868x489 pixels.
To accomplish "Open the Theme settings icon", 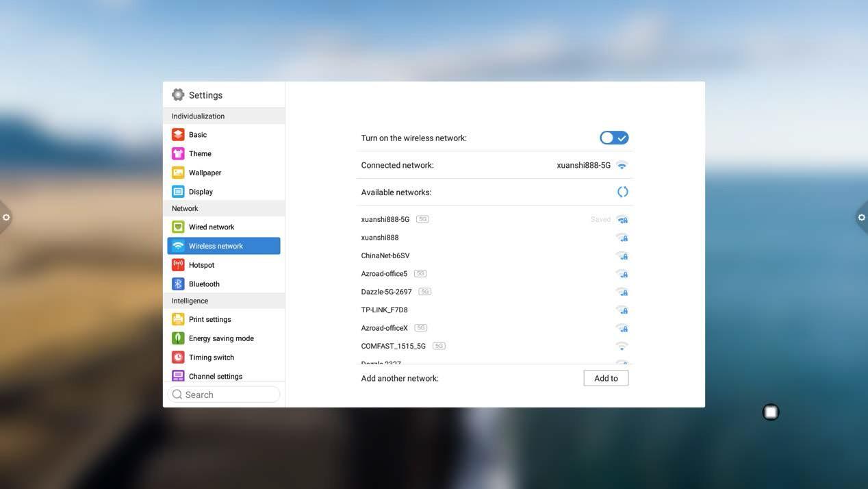I will pyautogui.click(x=178, y=153).
